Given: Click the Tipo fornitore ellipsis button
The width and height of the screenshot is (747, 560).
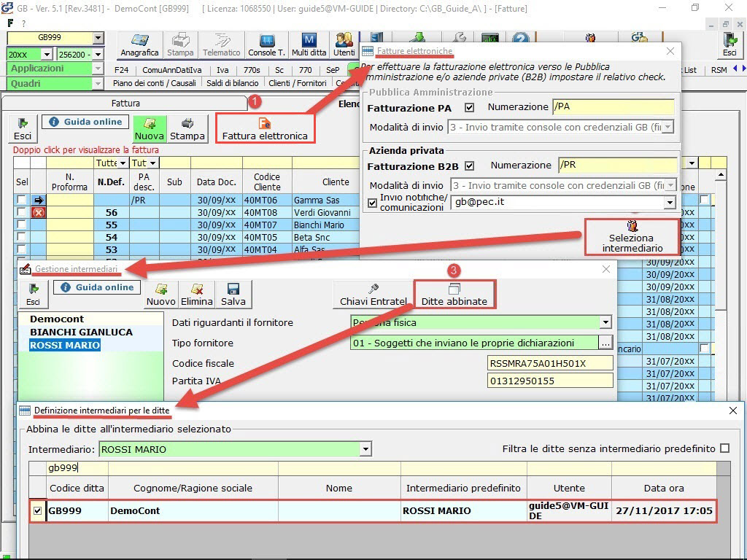Looking at the screenshot, I should [x=605, y=343].
